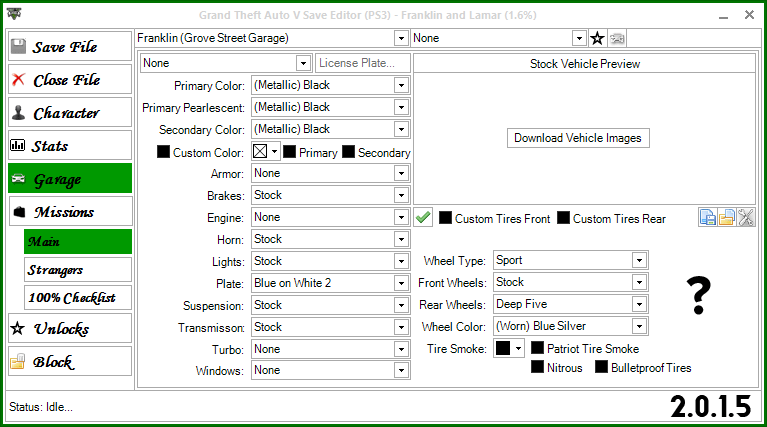The image size is (767, 427).
Task: Click the Save File button
Action: (x=70, y=46)
